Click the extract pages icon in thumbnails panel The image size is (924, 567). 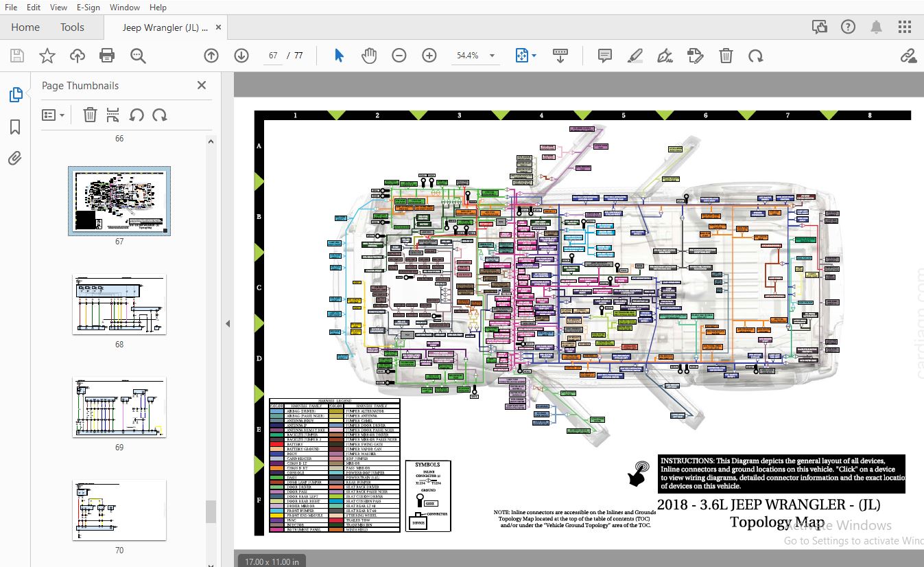(113, 115)
